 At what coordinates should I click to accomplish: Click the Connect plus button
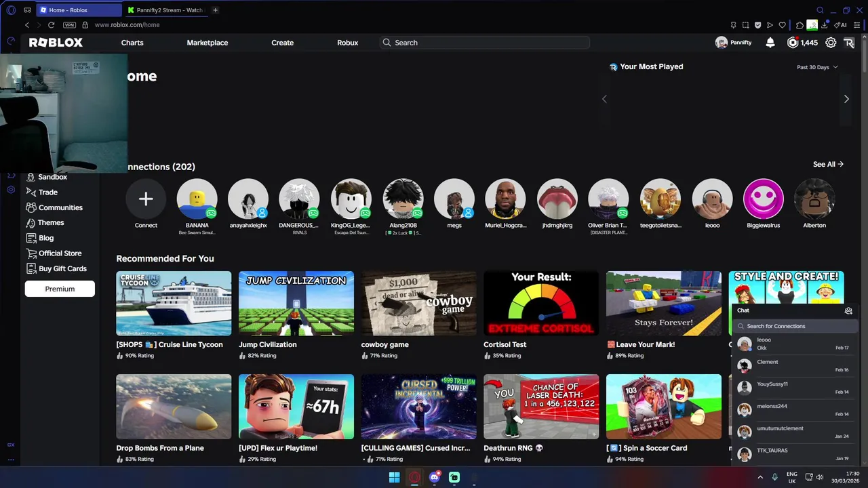click(x=146, y=199)
